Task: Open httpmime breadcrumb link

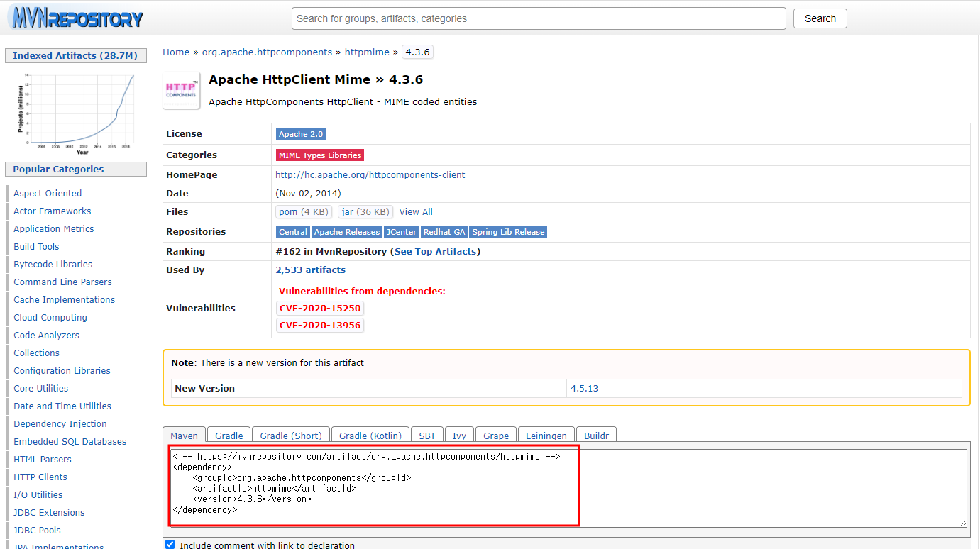Action: [x=367, y=52]
